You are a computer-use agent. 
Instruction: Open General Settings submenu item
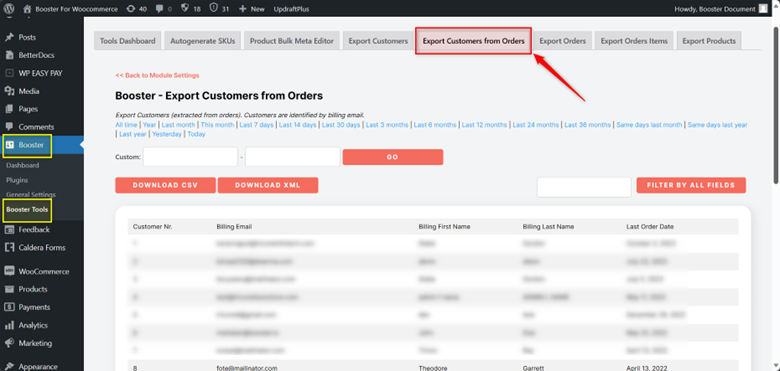pos(31,194)
